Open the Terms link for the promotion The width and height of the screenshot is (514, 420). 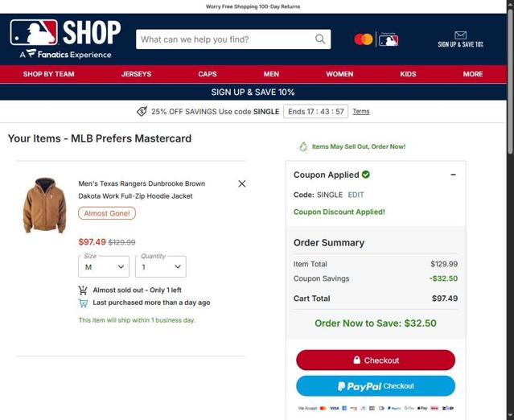(361, 112)
